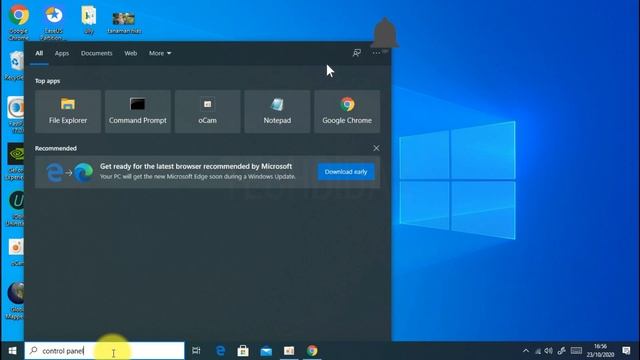Viewport: 640px width, 360px height.
Task: Open Google Chrome from the taskbar
Action: [312, 351]
